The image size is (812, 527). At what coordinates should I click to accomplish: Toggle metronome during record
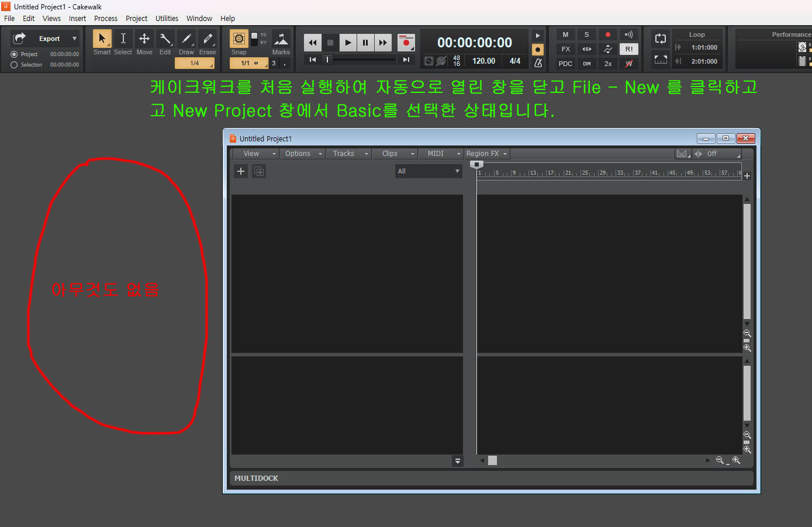tap(538, 50)
